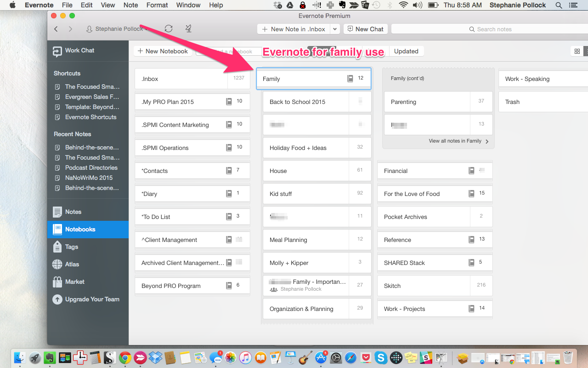Open the Holiday Food + Ideas notebook
This screenshot has width=588, height=368.
pyautogui.click(x=317, y=148)
